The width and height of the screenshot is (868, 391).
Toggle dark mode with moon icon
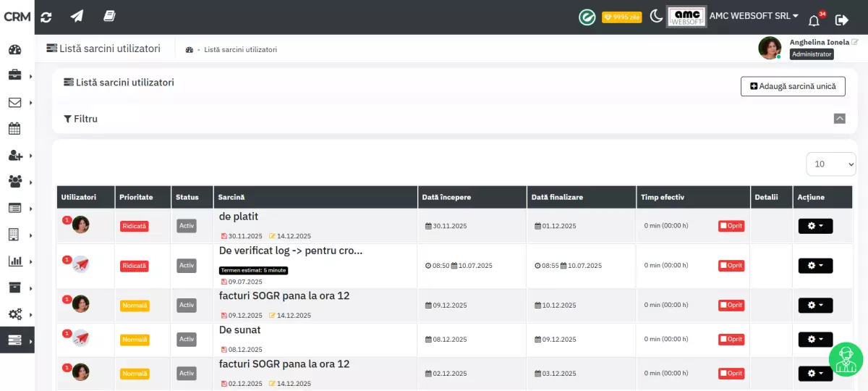[656, 16]
